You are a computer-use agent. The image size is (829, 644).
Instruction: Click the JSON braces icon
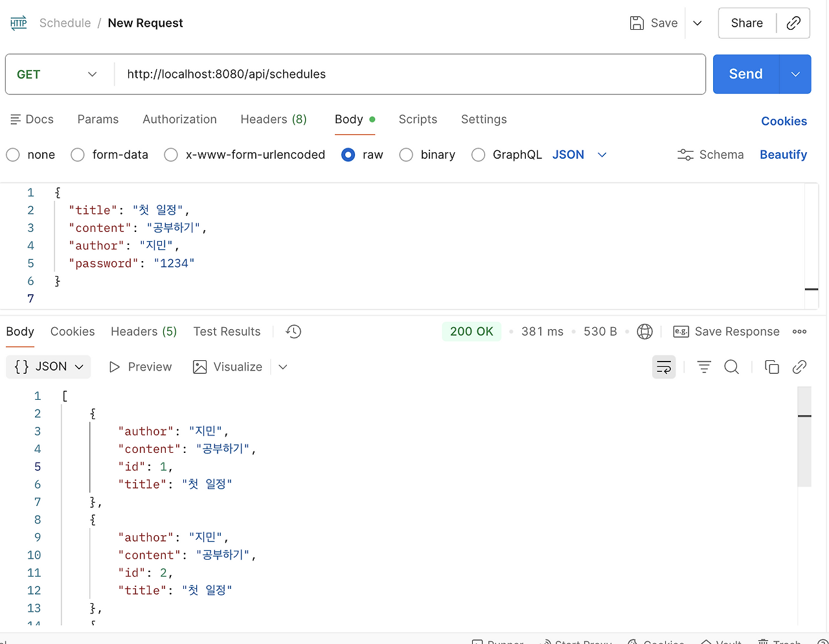(21, 367)
